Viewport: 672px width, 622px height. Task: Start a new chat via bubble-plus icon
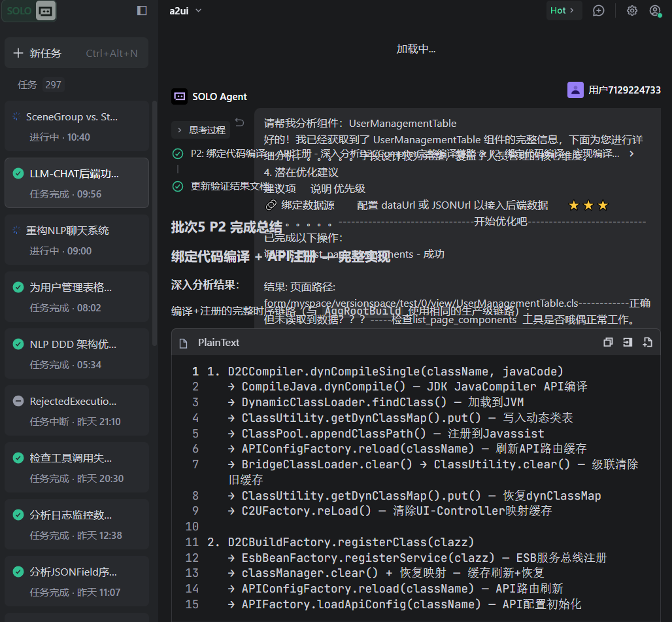point(598,10)
